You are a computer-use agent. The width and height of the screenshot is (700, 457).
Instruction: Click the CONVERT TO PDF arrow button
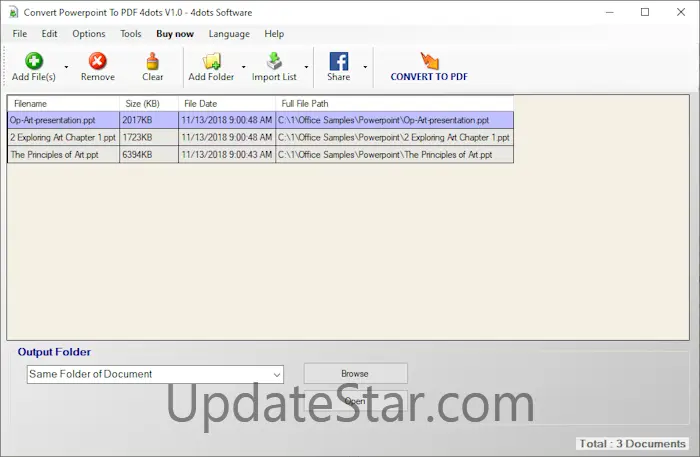(429, 67)
